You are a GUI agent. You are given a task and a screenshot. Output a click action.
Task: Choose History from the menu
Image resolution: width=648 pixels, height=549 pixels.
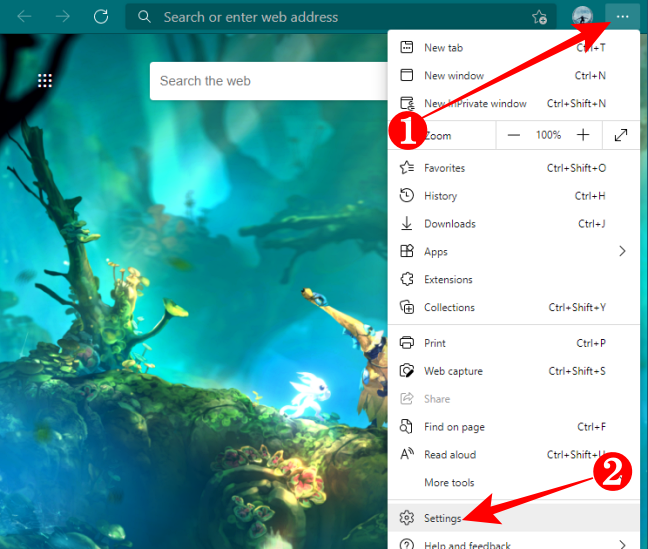click(x=441, y=196)
